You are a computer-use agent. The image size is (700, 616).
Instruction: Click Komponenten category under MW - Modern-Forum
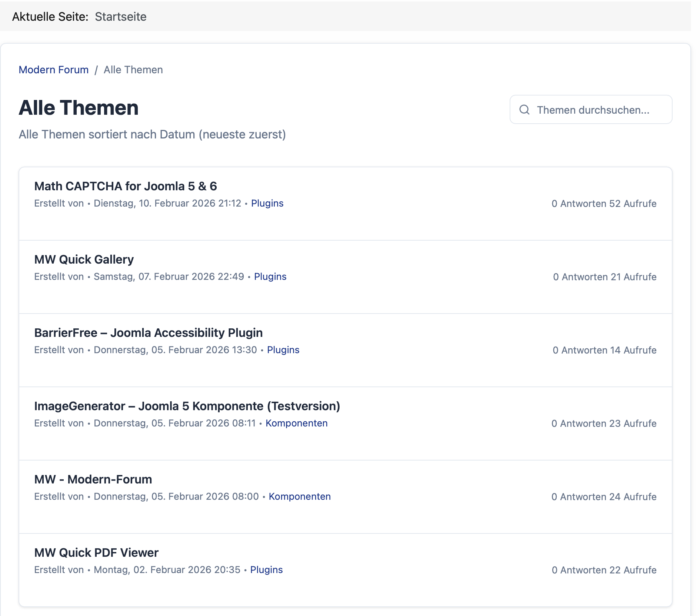[x=299, y=496]
